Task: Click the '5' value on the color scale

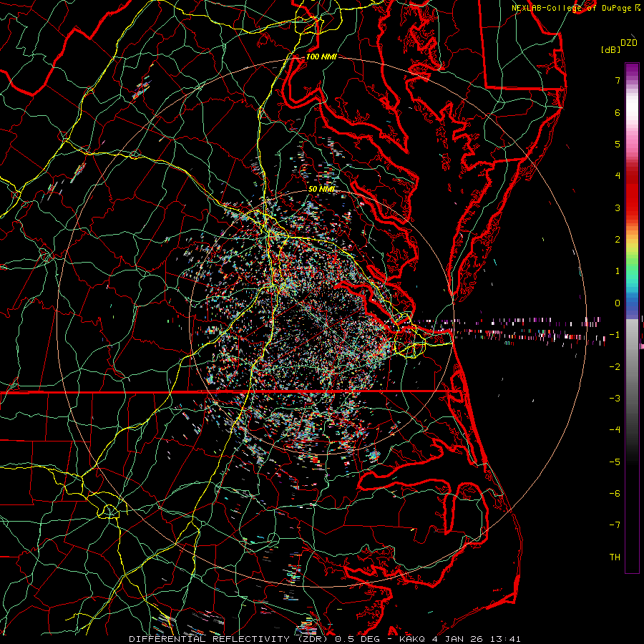Action: point(618,144)
